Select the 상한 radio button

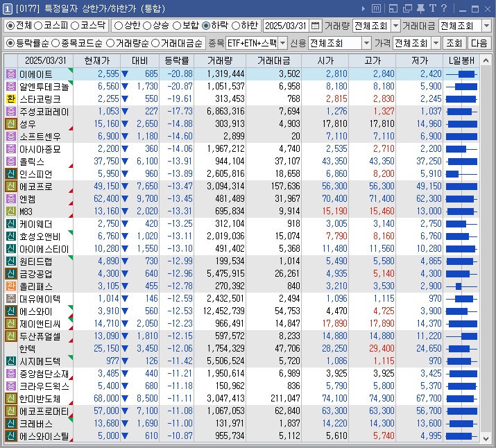[119, 26]
